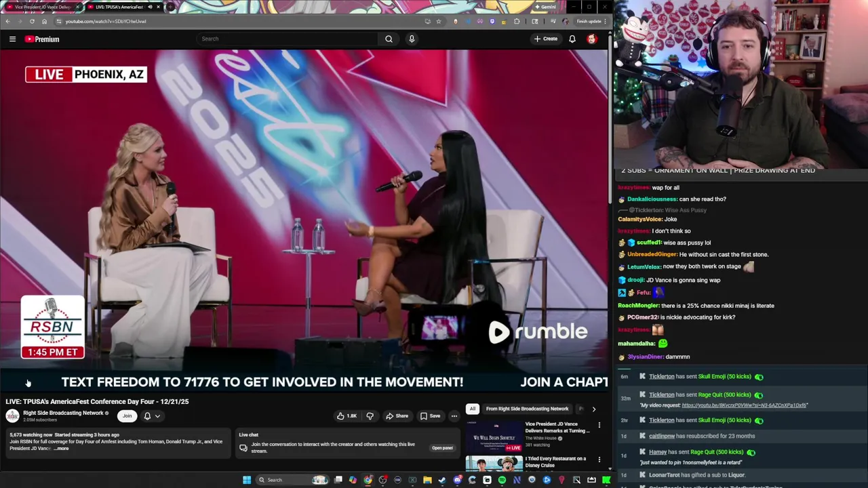Go back in browser
The image size is (868, 488).
tap(7, 21)
